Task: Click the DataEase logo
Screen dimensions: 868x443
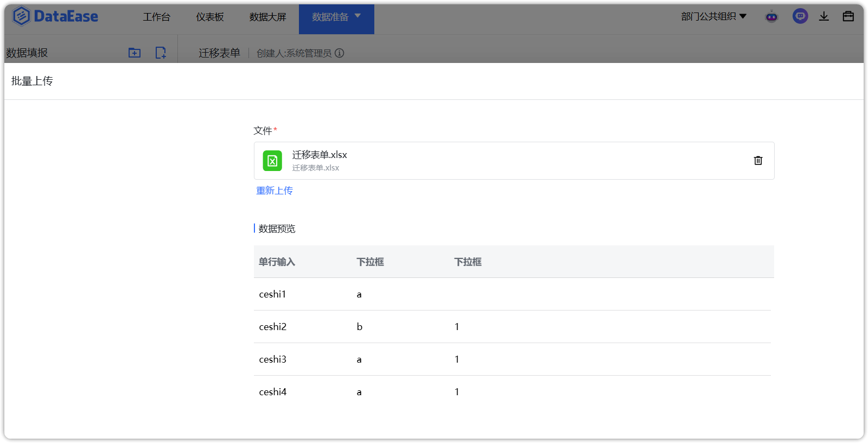Action: [x=55, y=16]
